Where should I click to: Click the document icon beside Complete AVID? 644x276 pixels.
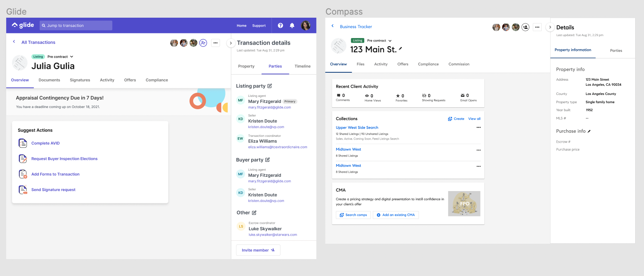pos(23,143)
